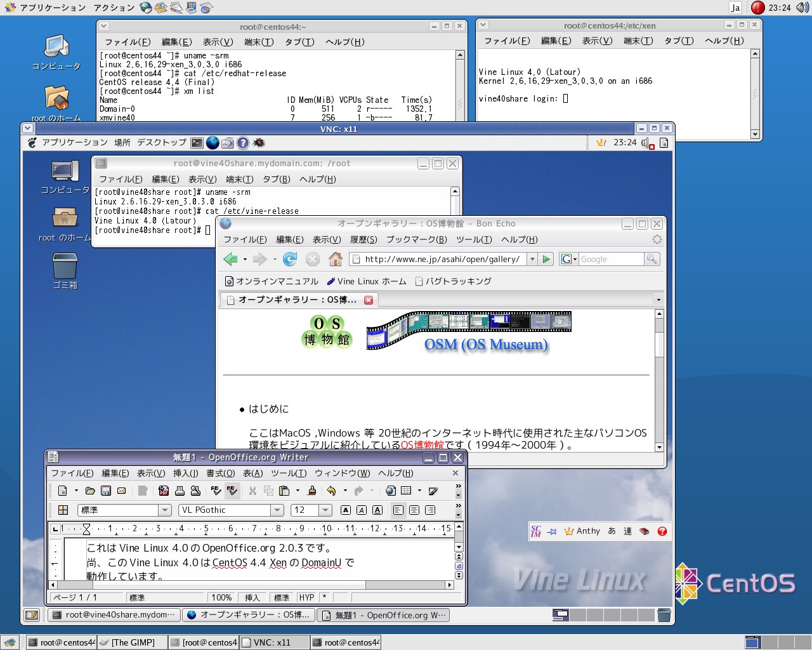This screenshot has width=812, height=650.
Task: Open 'バグトラッキング' bookmark link
Action: click(x=453, y=281)
